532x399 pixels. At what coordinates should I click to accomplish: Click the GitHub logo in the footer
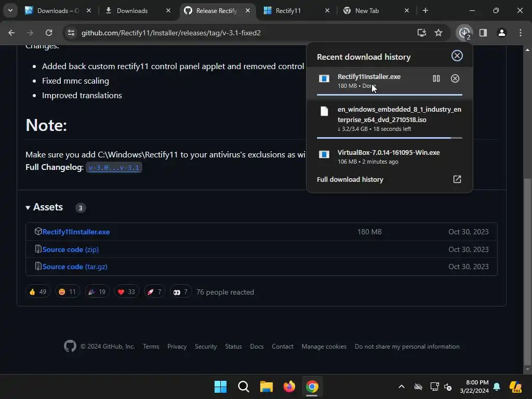[x=70, y=346]
